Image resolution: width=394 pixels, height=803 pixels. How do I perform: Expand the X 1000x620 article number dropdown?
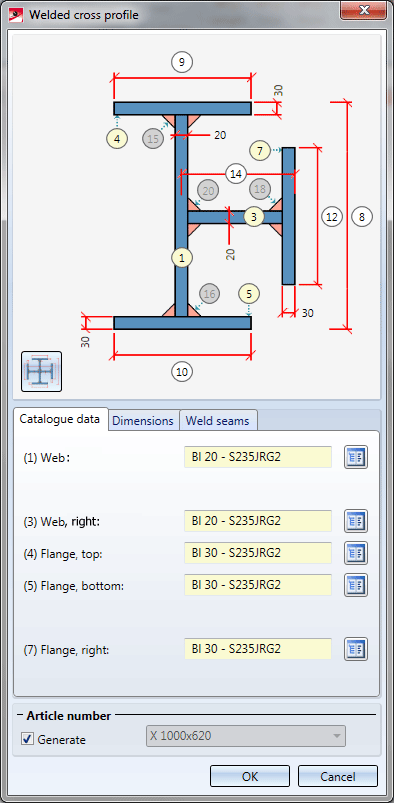pos(246,736)
